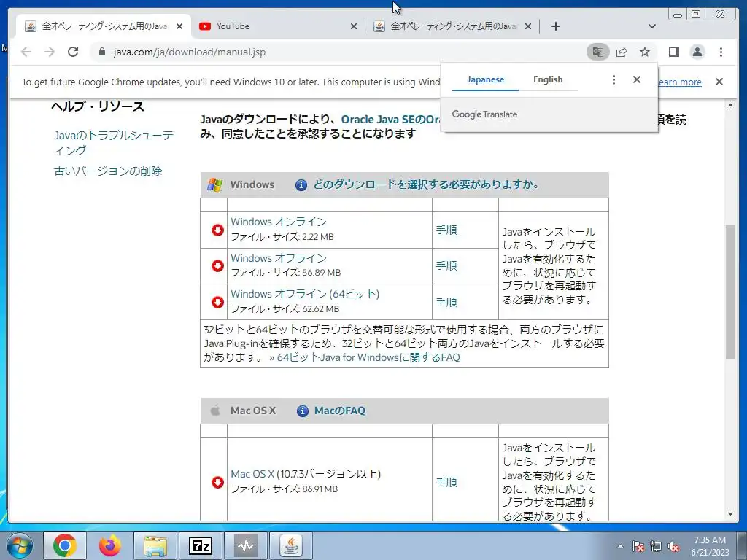
Task: Switch to the YouTube tab
Action: click(278, 26)
